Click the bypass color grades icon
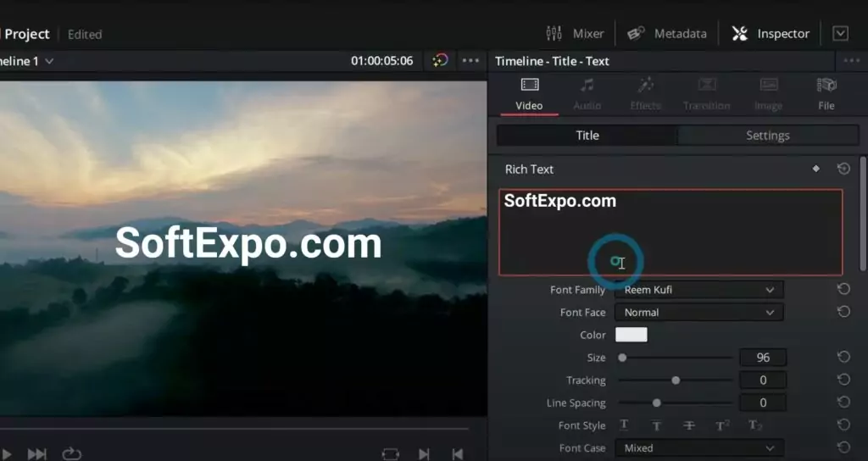 pos(440,61)
